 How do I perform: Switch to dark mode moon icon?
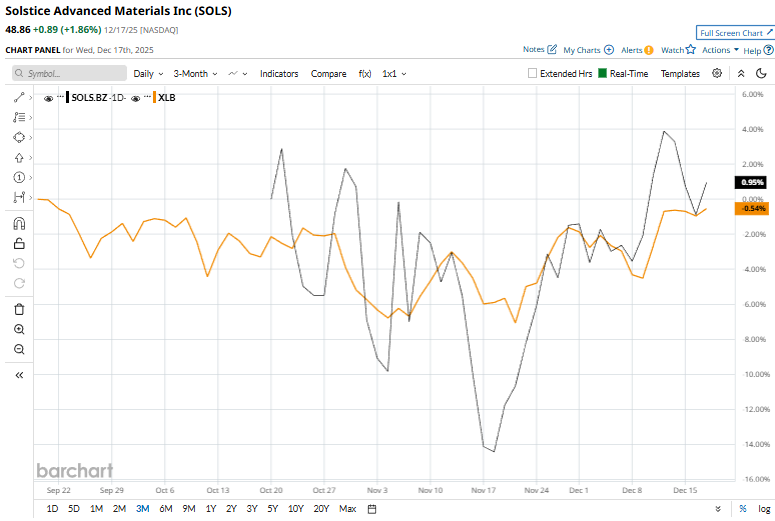coord(761,73)
